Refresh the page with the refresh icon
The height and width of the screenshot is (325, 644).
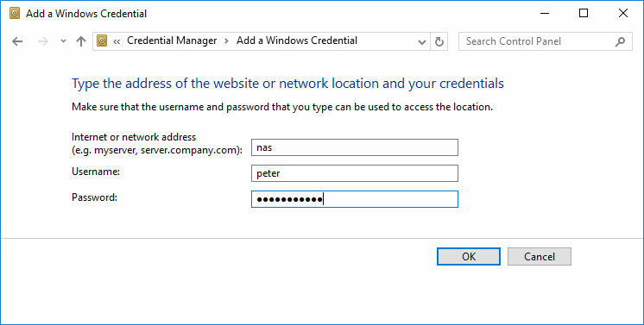click(x=439, y=41)
